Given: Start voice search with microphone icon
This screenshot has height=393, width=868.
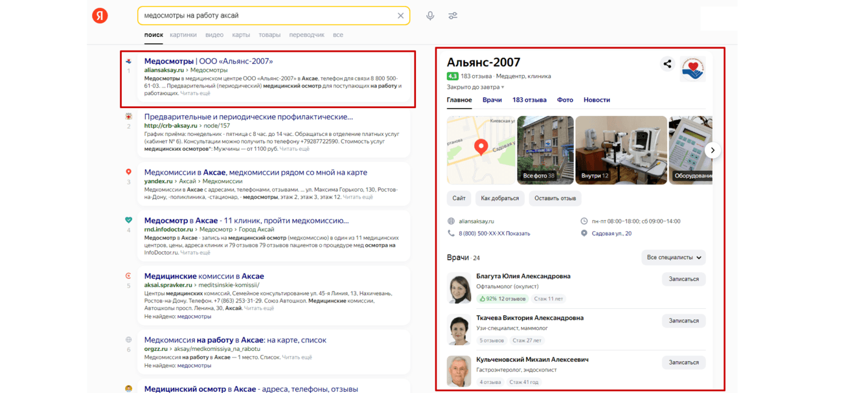Looking at the screenshot, I should (x=430, y=16).
